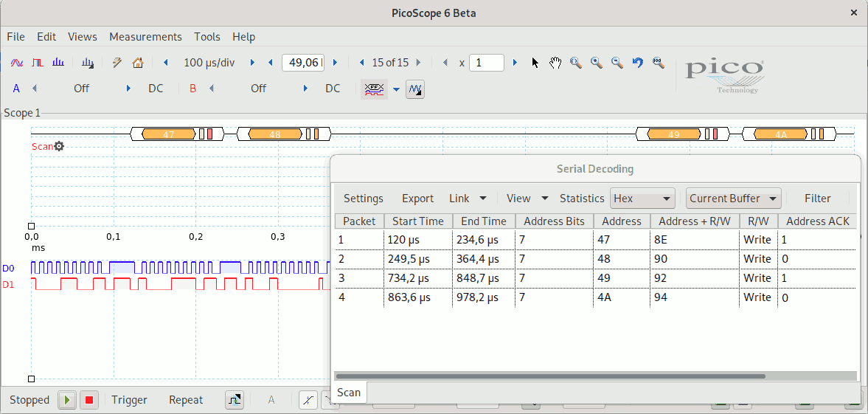Viewport: 868px width, 414px height.
Task: Click the math channels waveform icon
Action: [x=414, y=89]
